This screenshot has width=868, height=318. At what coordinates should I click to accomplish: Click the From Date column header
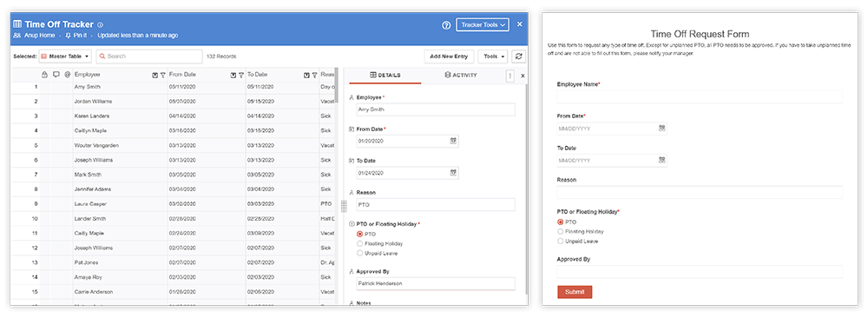[207, 75]
